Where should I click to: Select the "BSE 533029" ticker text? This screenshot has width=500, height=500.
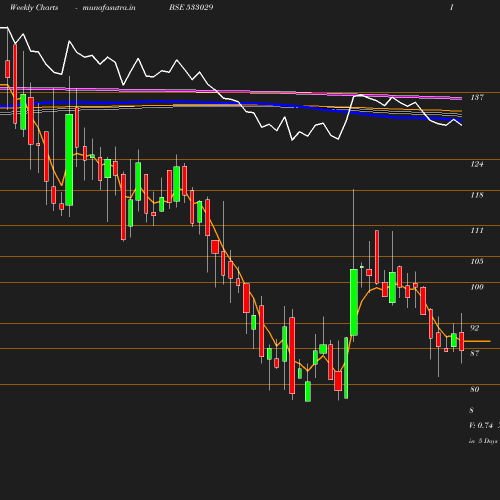[191, 7]
